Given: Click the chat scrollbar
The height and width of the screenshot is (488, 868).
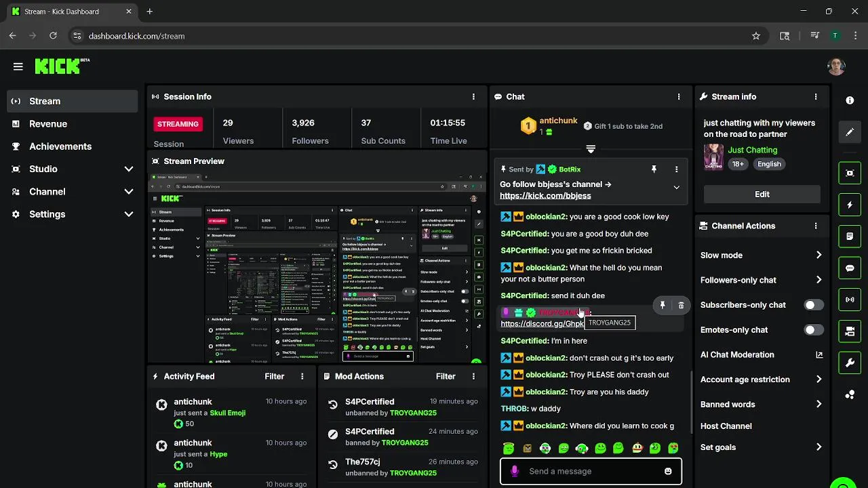Looking at the screenshot, I should 691,403.
